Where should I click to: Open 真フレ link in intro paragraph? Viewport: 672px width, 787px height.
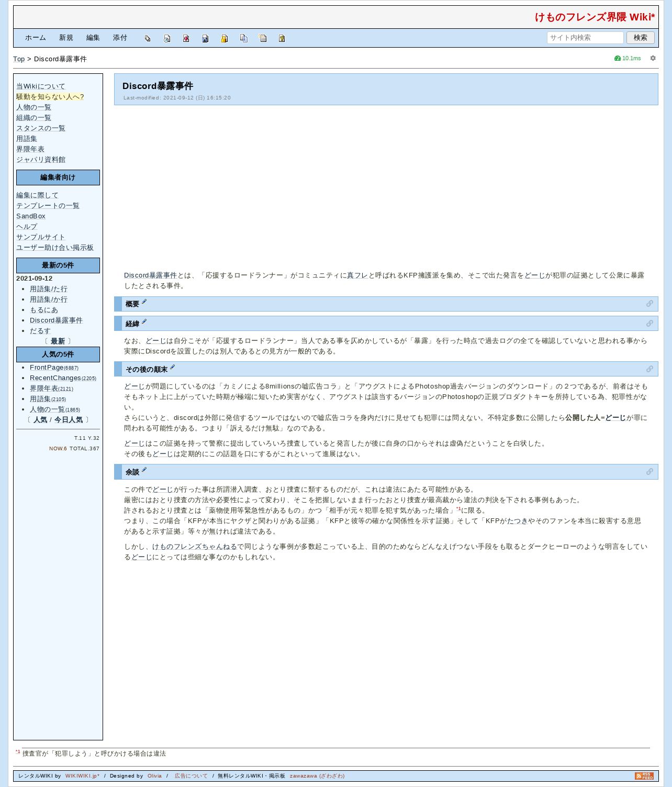coord(357,275)
